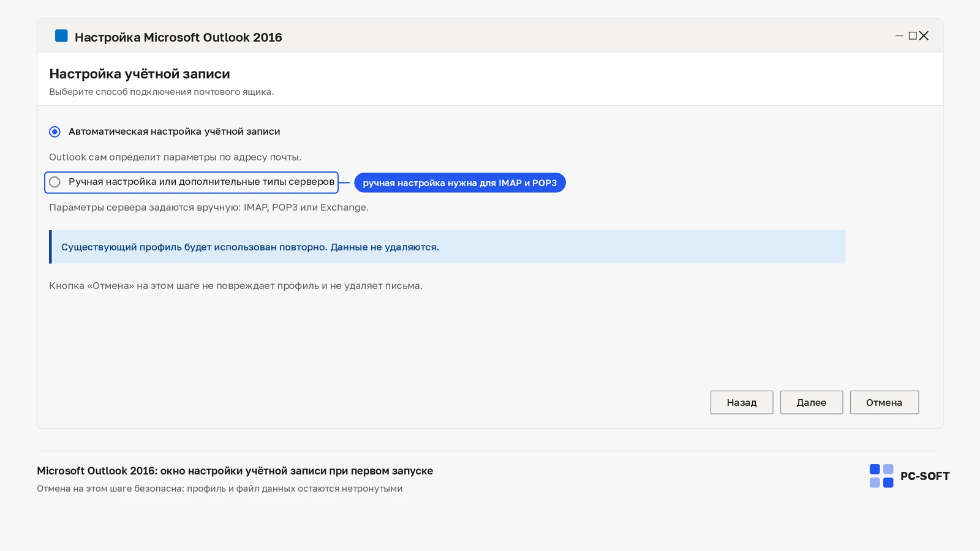The height and width of the screenshot is (551, 980).
Task: Click the heading 'Настройка учётной записи'
Action: 140,74
